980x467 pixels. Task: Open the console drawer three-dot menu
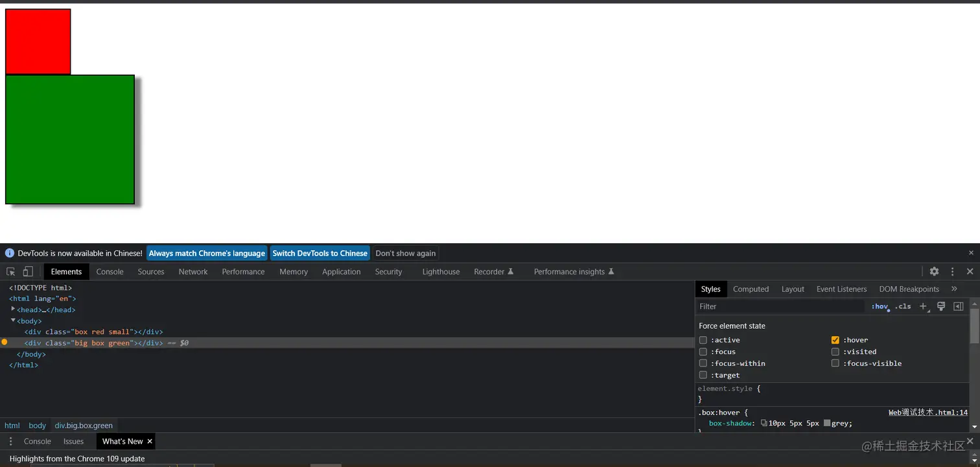point(10,441)
